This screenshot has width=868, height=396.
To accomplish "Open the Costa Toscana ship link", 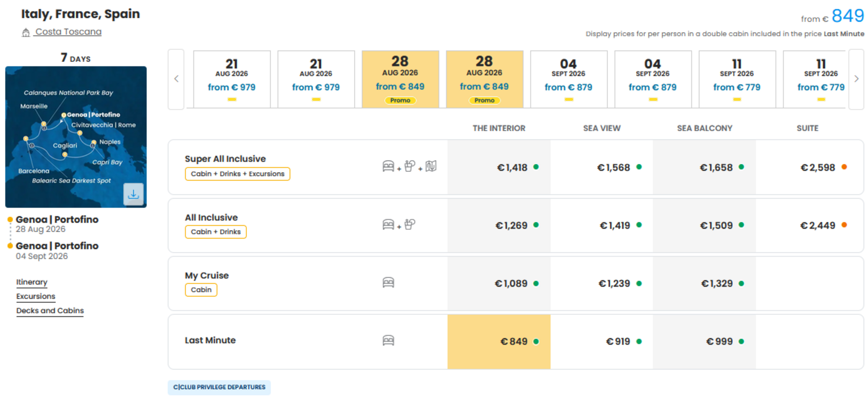I will pos(68,32).
